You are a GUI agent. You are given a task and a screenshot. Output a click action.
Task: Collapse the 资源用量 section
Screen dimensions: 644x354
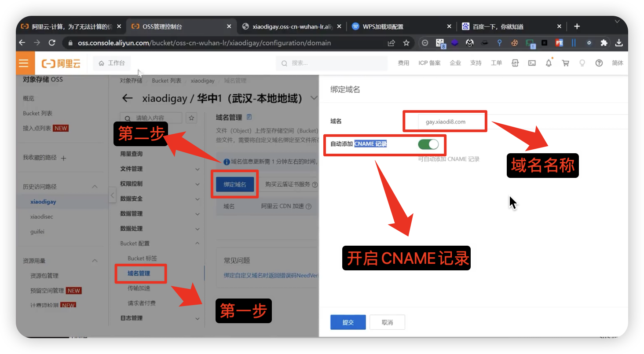[95, 261]
